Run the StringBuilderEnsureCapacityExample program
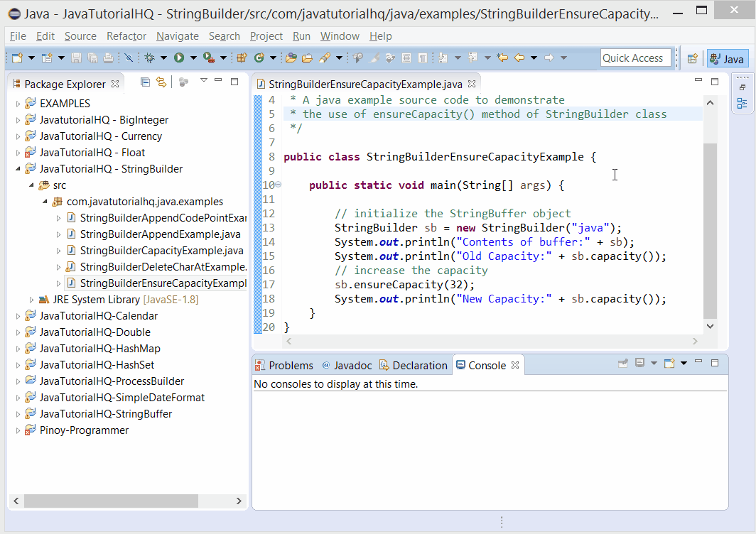 click(180, 58)
